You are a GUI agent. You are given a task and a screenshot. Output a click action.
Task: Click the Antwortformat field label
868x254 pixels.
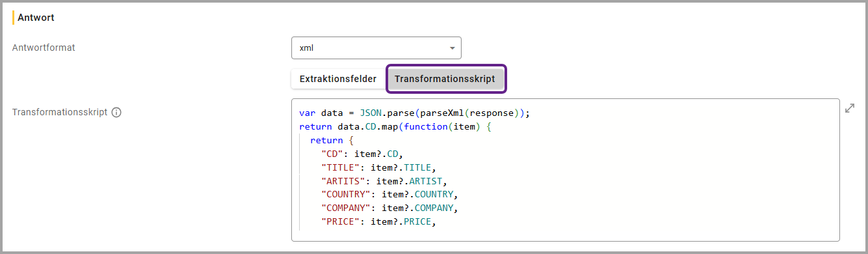pos(44,48)
